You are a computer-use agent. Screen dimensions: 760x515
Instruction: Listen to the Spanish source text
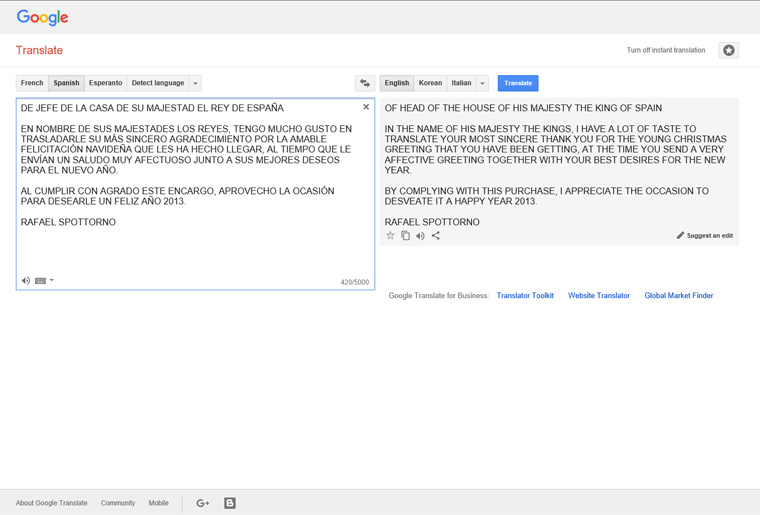(26, 281)
